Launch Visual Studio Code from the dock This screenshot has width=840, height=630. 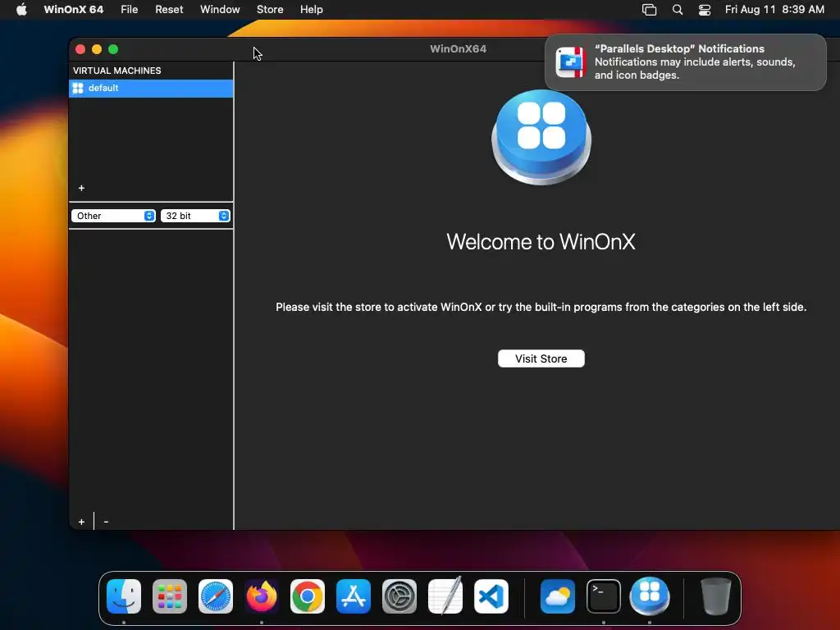click(x=491, y=596)
